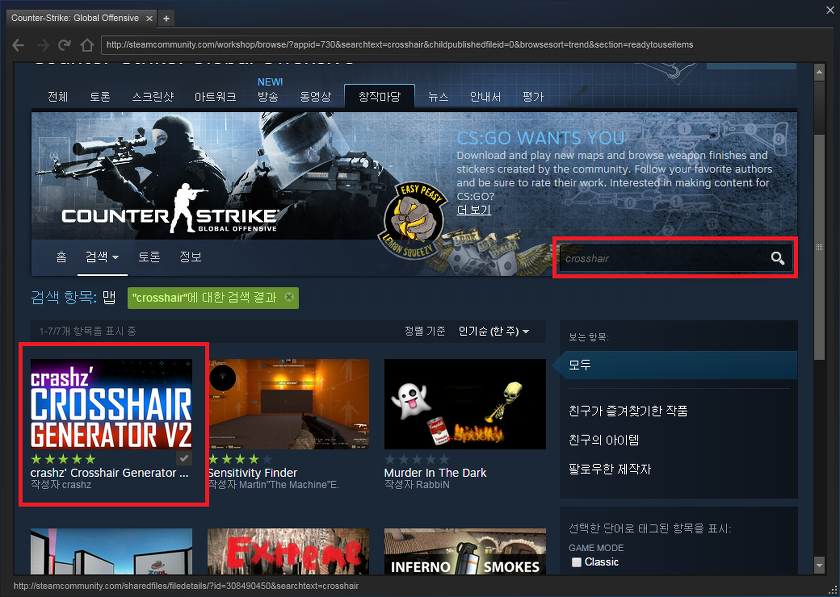This screenshot has height=597, width=840.
Task: Reload the page with refresh icon
Action: (x=65, y=45)
